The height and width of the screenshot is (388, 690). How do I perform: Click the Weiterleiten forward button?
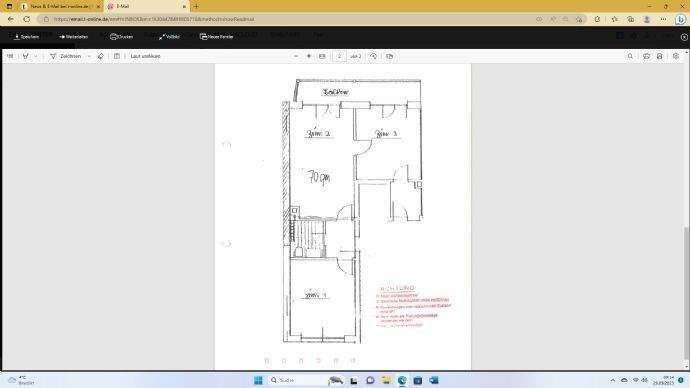(73, 37)
